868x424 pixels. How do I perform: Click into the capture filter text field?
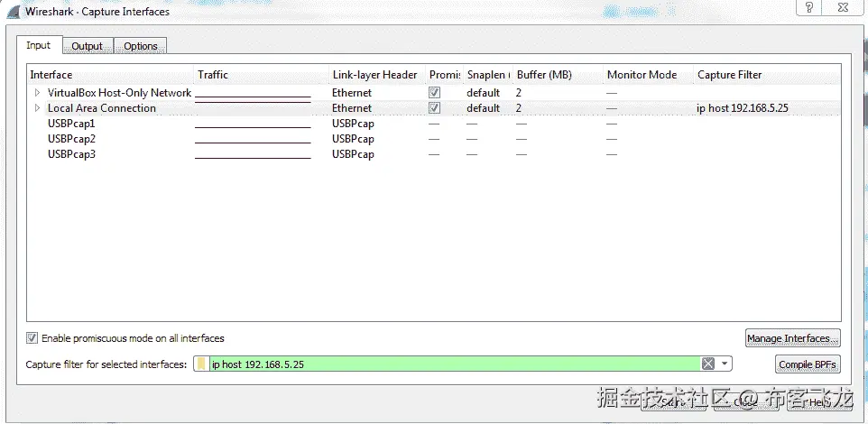pyautogui.click(x=454, y=364)
